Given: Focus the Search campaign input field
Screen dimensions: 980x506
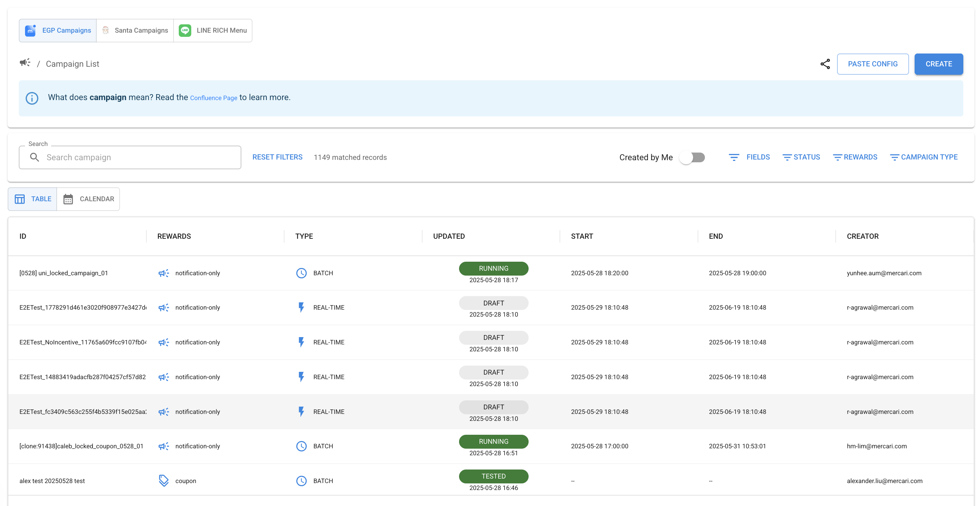Looking at the screenshot, I should click(x=130, y=157).
